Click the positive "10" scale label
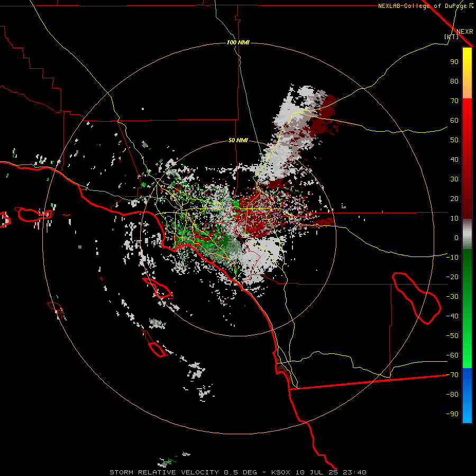 pos(454,218)
